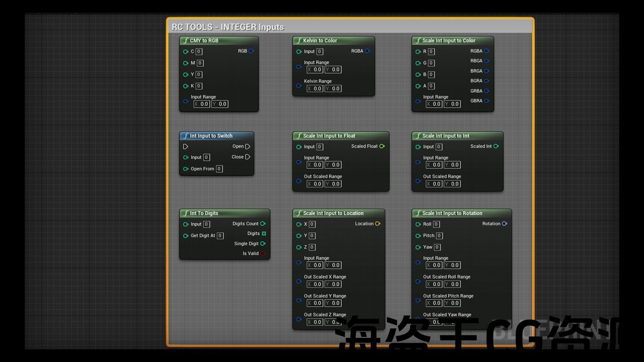Viewport: 644px width, 362px height.
Task: Click the BGRA output pin on Scale Int Input to Color
Action: click(x=487, y=80)
